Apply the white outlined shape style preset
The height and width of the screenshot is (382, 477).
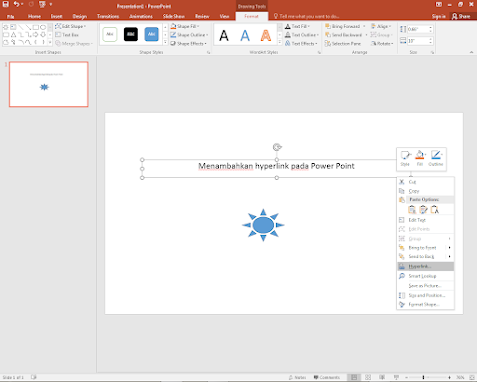110,34
